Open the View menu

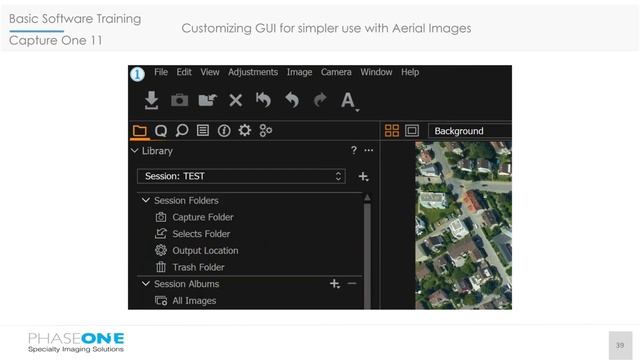pyautogui.click(x=210, y=72)
